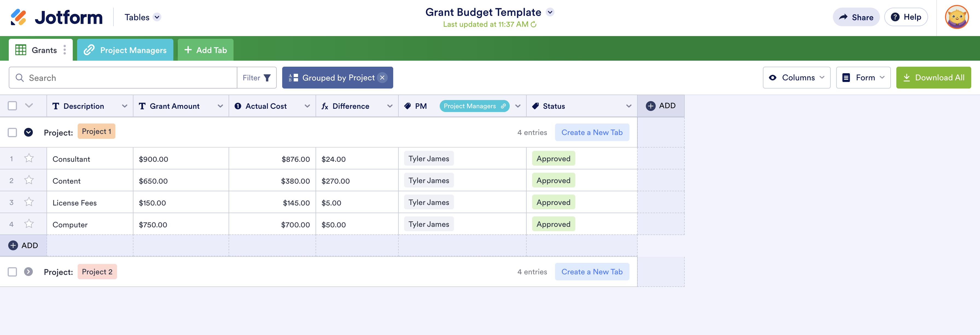Click into the Search input field
This screenshot has width=980, height=335.
tap(129, 78)
